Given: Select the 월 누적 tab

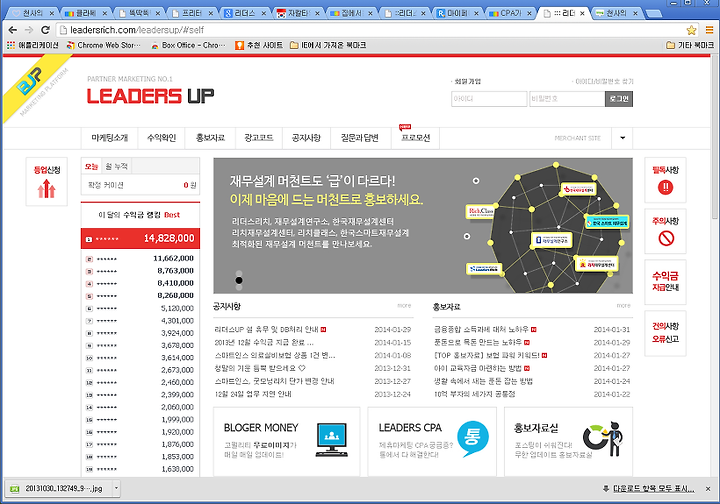Looking at the screenshot, I should [x=116, y=166].
